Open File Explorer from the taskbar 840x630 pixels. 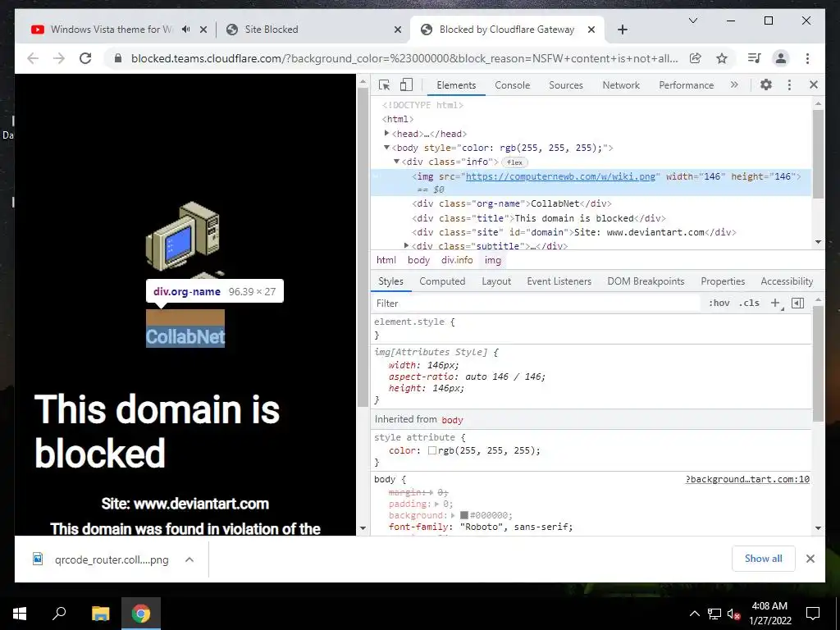click(100, 614)
